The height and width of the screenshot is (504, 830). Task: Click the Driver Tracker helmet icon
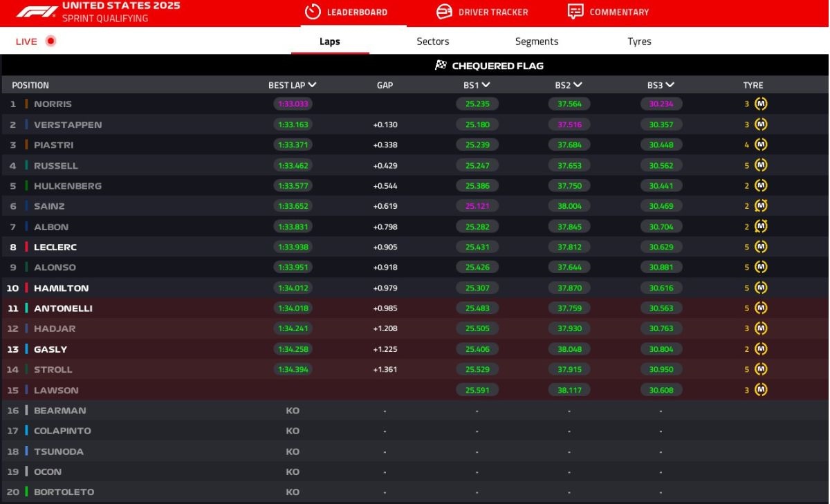tap(444, 12)
